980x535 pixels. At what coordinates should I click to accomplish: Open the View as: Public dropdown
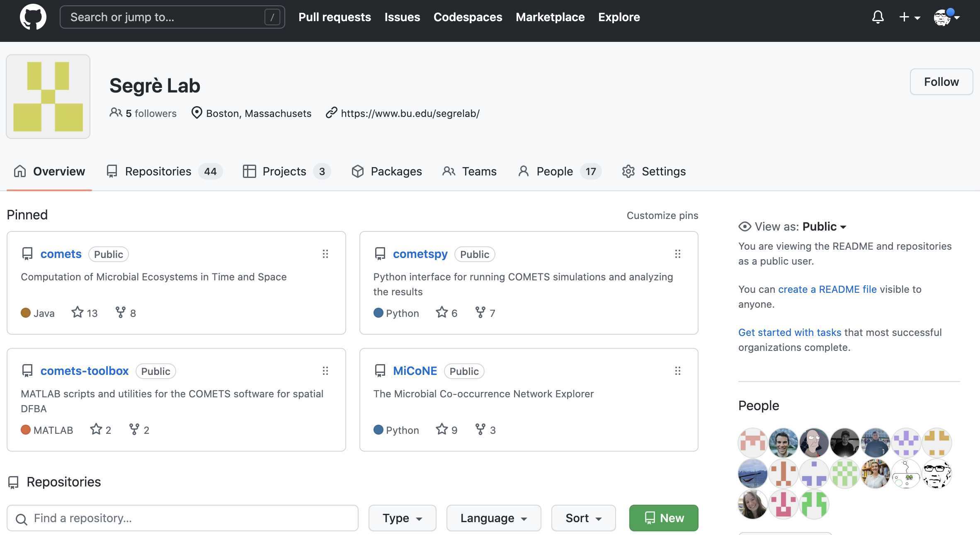point(792,226)
